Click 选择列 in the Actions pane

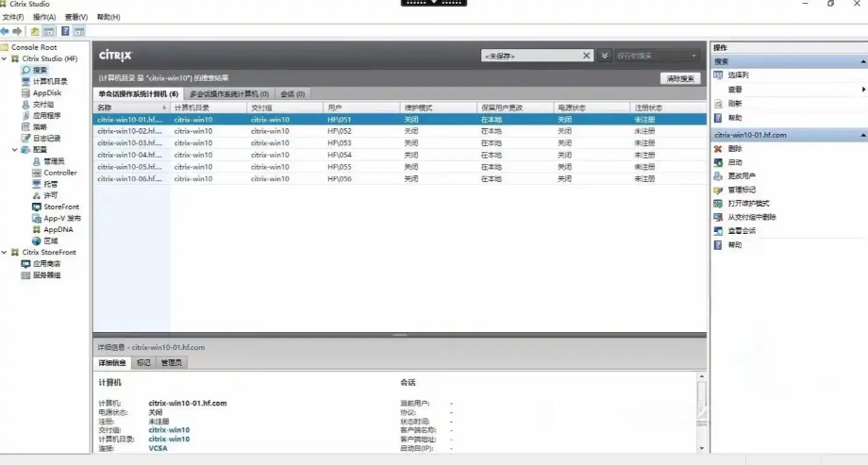click(738, 75)
